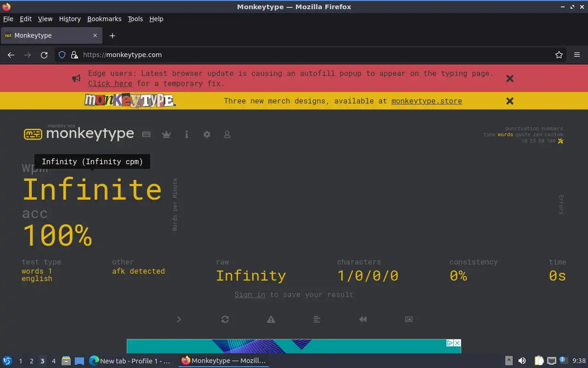
Task: Switch to workspace 4 in taskbar
Action: [53, 361]
